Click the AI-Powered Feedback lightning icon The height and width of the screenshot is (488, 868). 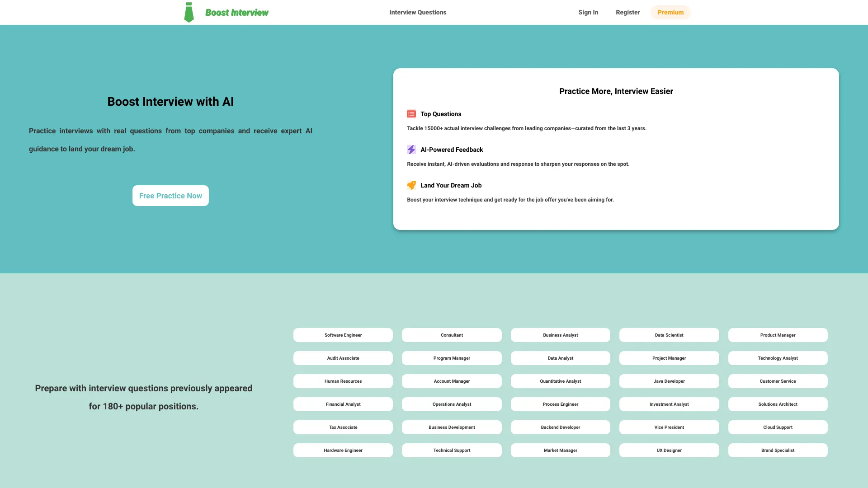411,150
